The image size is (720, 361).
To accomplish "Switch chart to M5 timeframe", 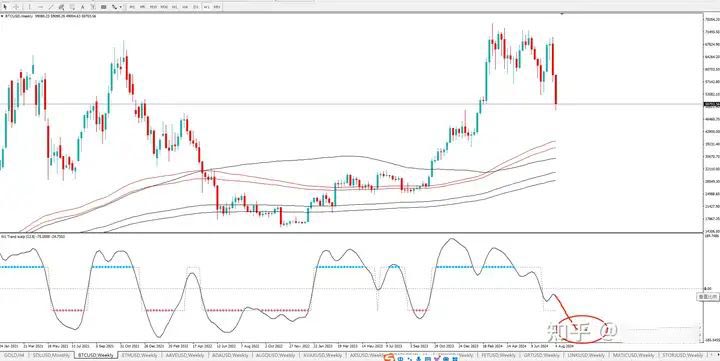I will [142, 7].
